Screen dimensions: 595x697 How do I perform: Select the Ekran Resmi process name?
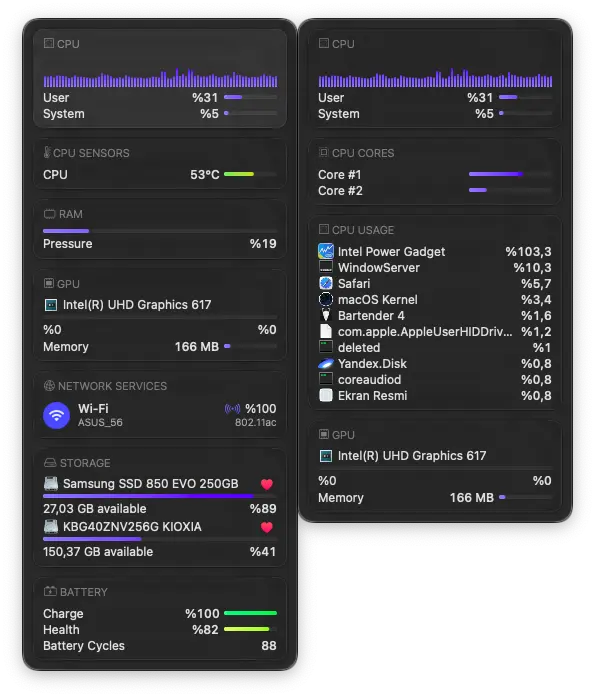[372, 396]
